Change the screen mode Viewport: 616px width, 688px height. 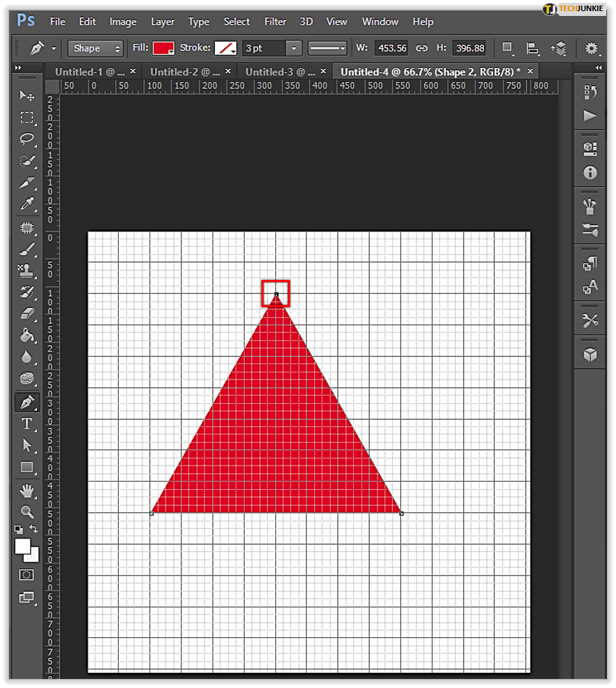coord(26,597)
